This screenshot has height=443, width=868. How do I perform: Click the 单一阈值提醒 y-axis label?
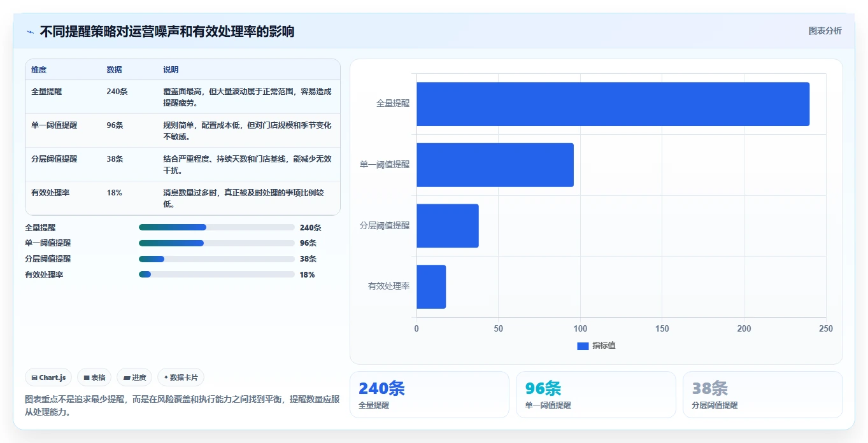[385, 165]
